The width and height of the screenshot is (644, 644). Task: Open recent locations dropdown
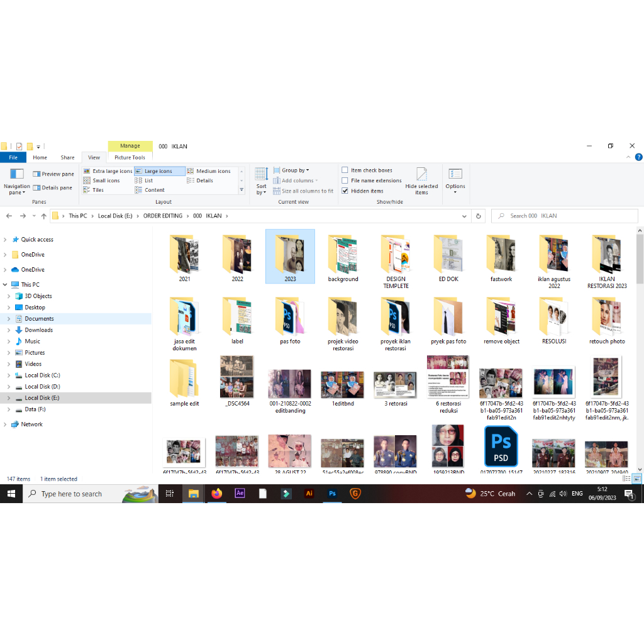pyautogui.click(x=34, y=216)
